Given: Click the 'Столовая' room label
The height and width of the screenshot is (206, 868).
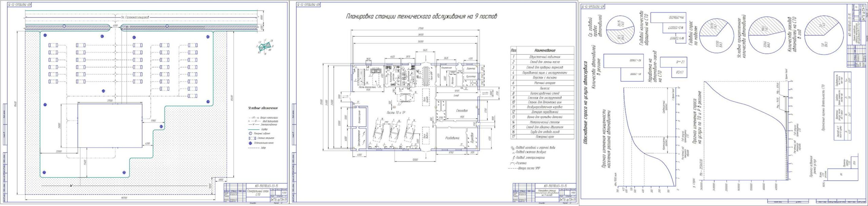Looking at the screenshot, I should tap(462, 111).
